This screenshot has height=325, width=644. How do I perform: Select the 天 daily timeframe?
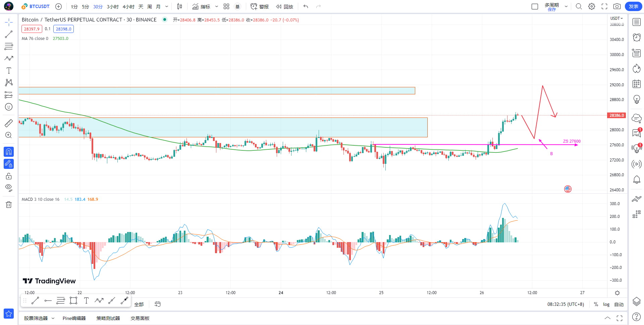[141, 6]
